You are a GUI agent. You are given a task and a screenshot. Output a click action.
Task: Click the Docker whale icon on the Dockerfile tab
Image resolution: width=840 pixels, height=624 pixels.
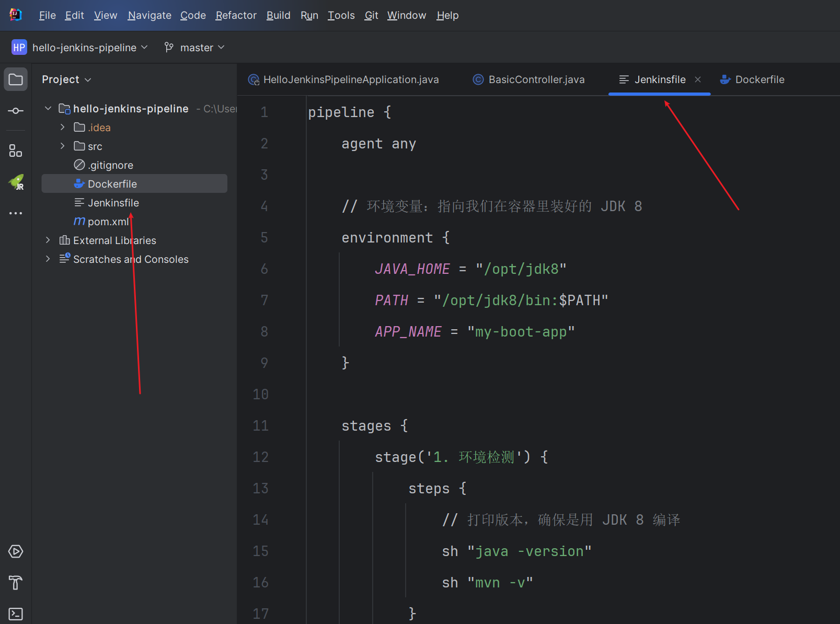coord(725,79)
